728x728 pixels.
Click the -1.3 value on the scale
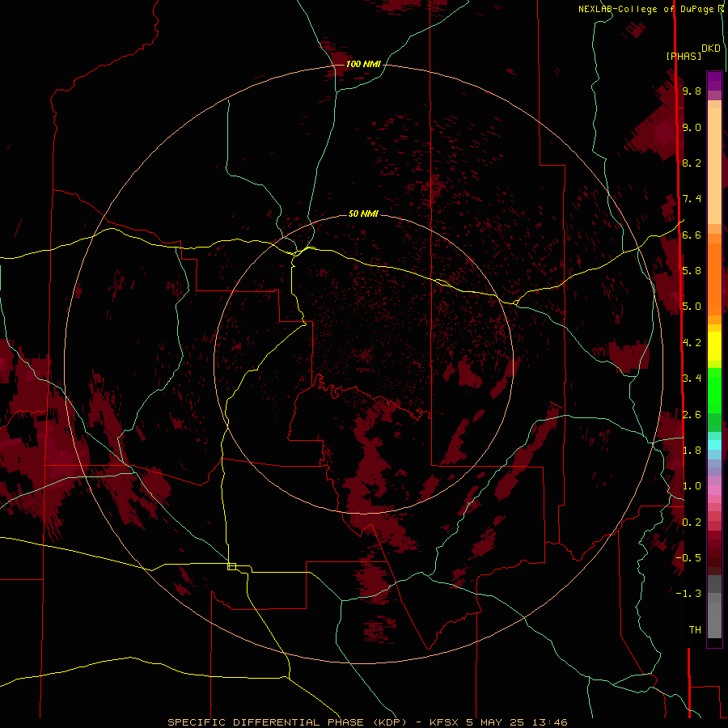688,594
